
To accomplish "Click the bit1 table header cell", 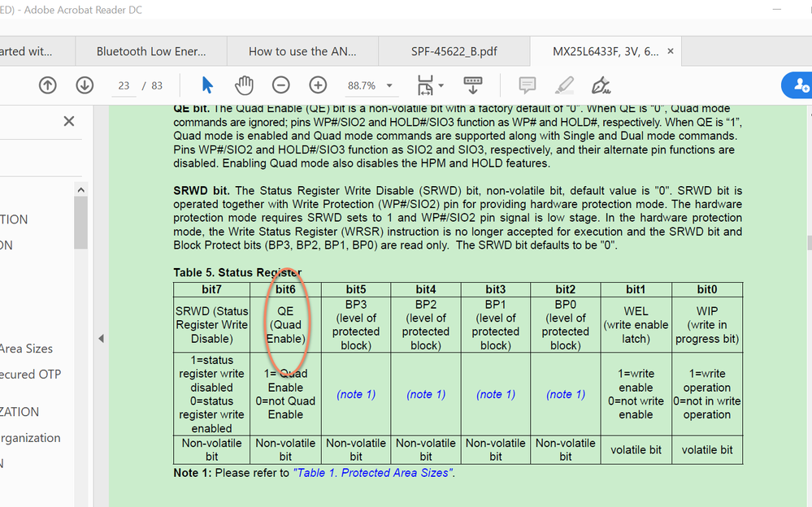I will tap(636, 289).
